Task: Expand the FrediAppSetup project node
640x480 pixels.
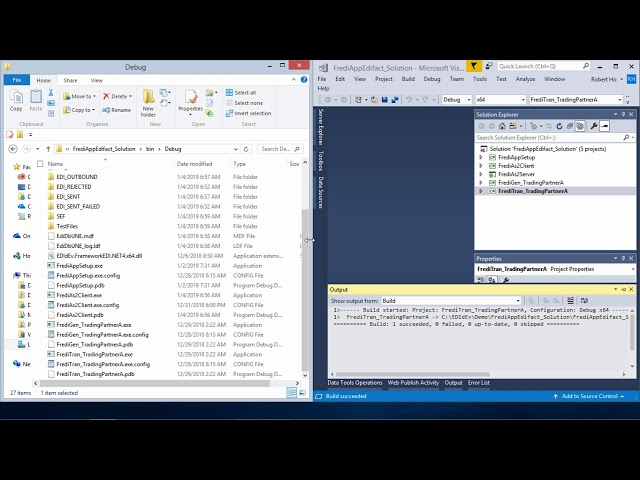Action: pyautogui.click(x=481, y=157)
